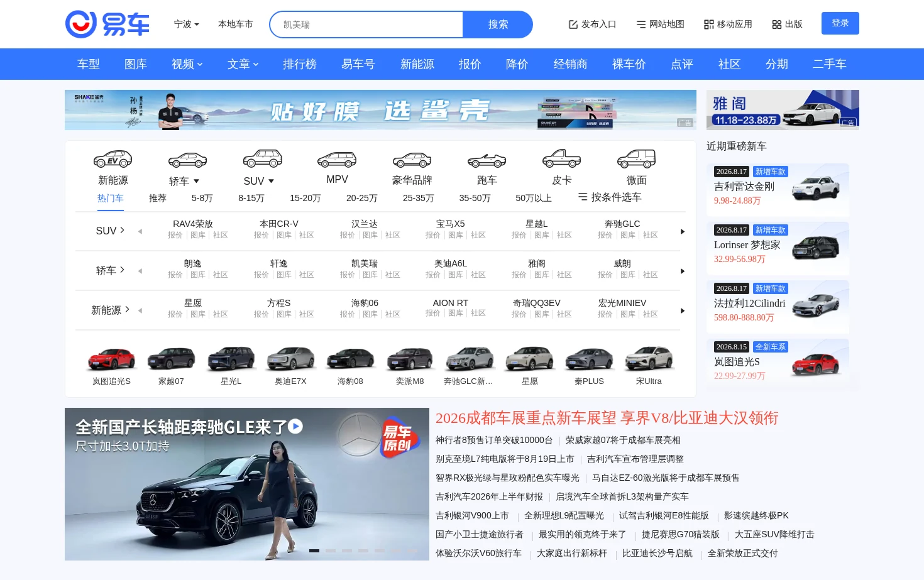Screen dimensions: 924x580
Task: Expand the SUV row category chevron
Action: (122, 230)
